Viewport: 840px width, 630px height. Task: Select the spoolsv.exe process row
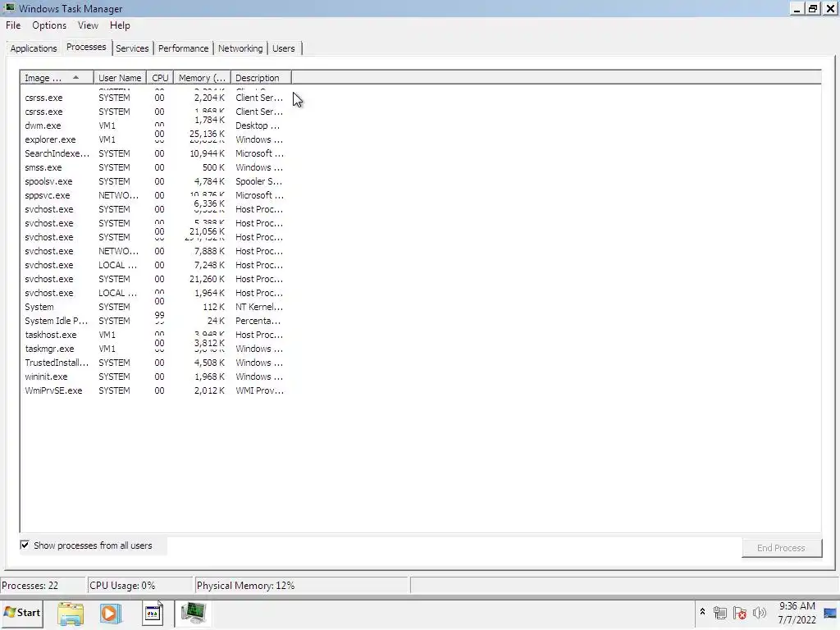(154, 181)
